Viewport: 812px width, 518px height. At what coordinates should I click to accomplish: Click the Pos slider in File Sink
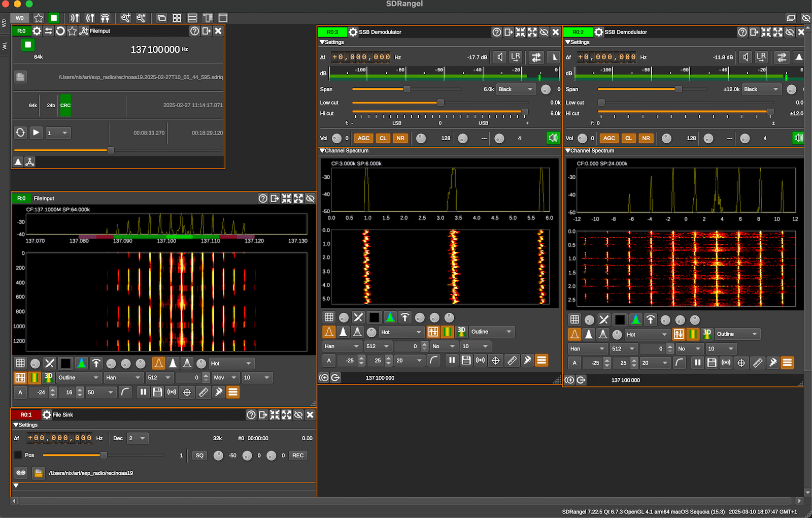[x=104, y=456]
